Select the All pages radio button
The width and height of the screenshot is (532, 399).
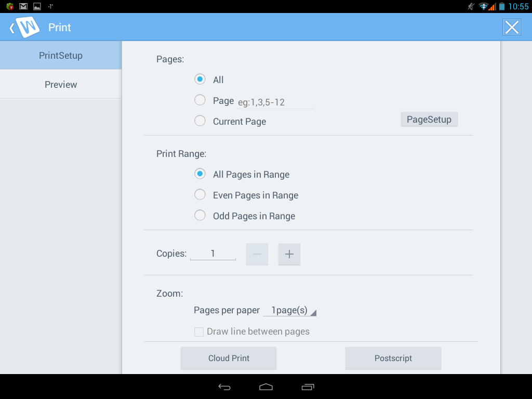pyautogui.click(x=200, y=79)
